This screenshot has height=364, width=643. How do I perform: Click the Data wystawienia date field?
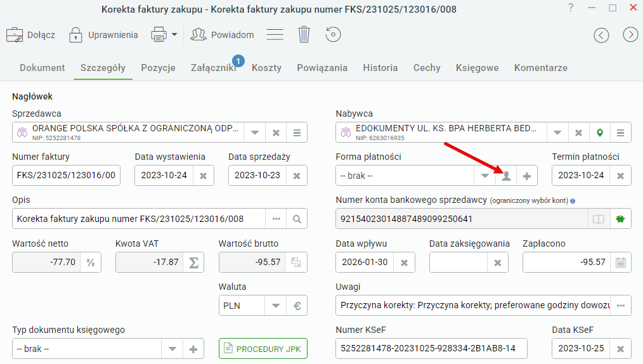164,176
